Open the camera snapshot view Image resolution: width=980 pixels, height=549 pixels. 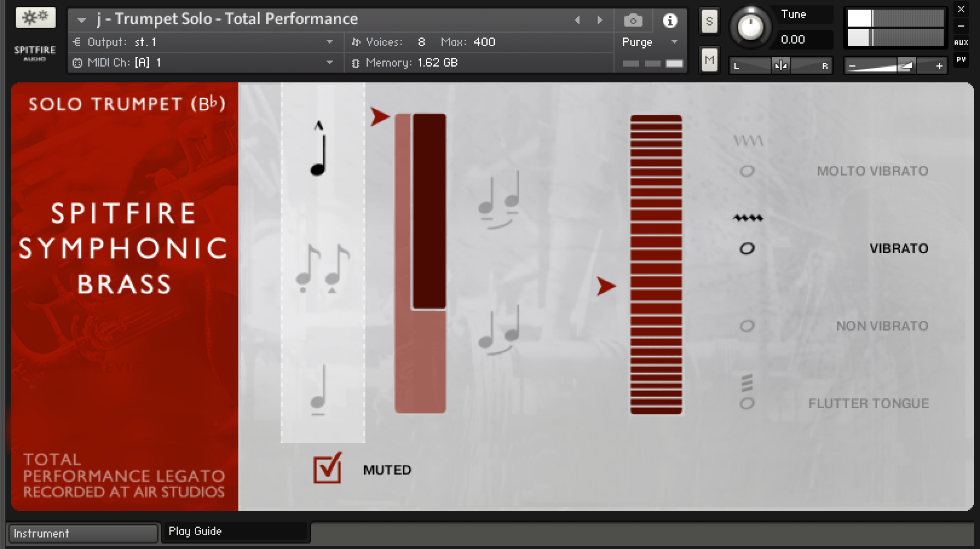point(633,21)
